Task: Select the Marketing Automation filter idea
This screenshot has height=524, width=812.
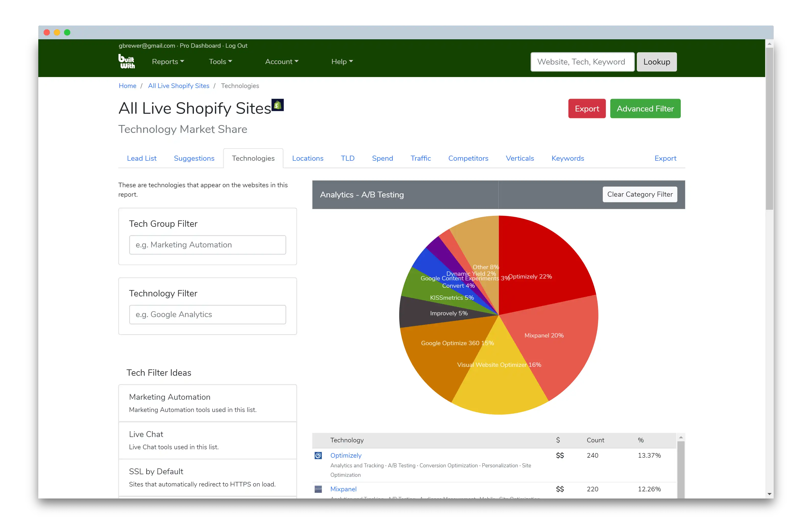Action: click(207, 403)
